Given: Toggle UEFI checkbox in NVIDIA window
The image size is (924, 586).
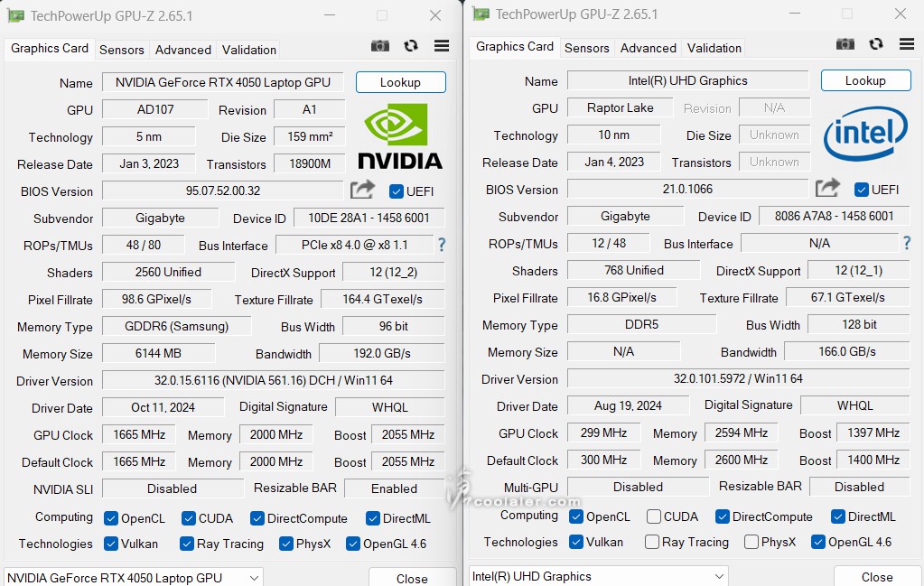Looking at the screenshot, I should [396, 191].
